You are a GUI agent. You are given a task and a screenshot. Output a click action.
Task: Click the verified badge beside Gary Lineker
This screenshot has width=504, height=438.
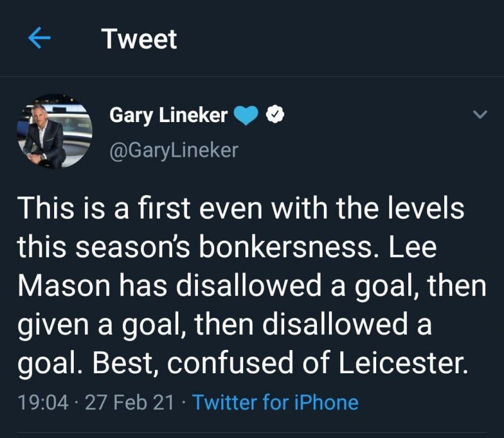point(277,115)
